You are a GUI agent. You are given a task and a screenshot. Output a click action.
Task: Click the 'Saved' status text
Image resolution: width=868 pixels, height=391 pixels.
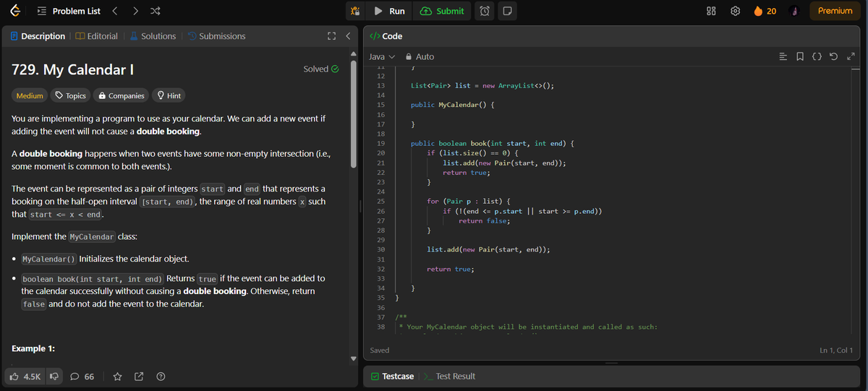click(380, 351)
